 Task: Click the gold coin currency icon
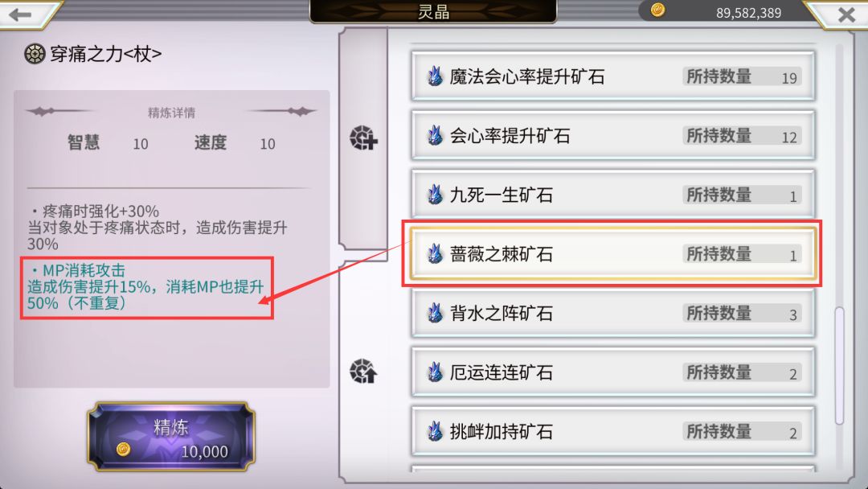point(657,10)
